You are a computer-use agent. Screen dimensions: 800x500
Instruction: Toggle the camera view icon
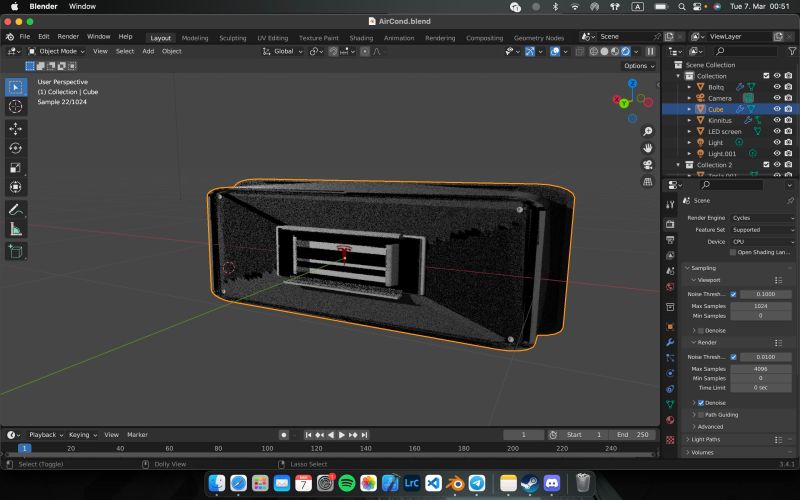click(x=647, y=165)
